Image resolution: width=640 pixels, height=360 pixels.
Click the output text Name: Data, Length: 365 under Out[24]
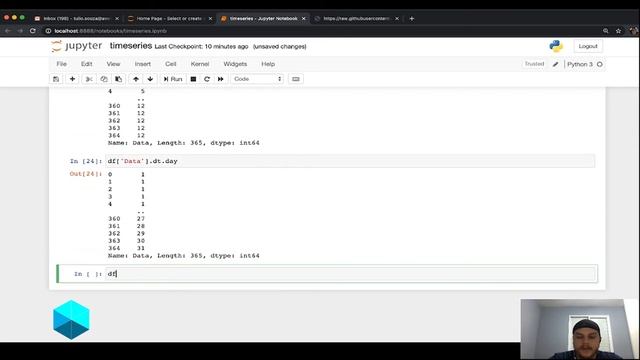coord(184,256)
